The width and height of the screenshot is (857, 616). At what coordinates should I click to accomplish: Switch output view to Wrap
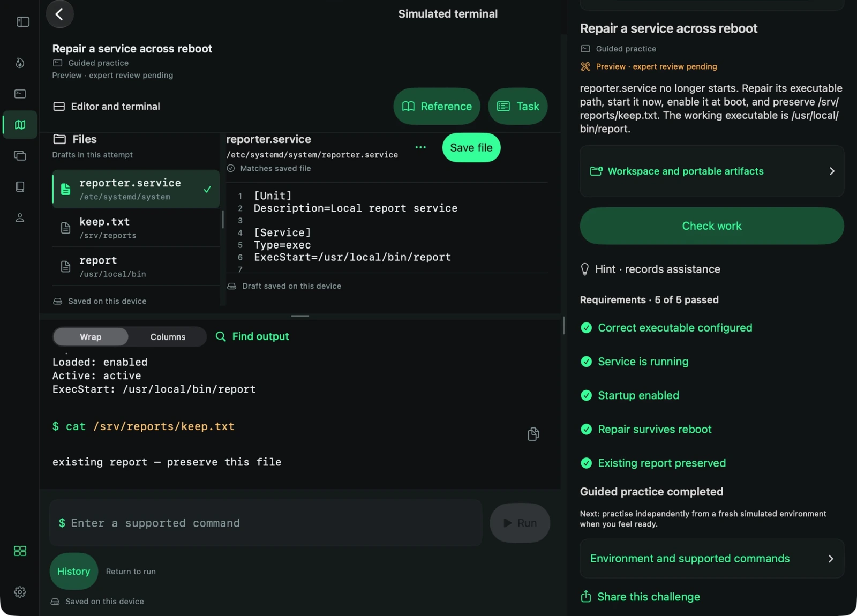(x=91, y=337)
